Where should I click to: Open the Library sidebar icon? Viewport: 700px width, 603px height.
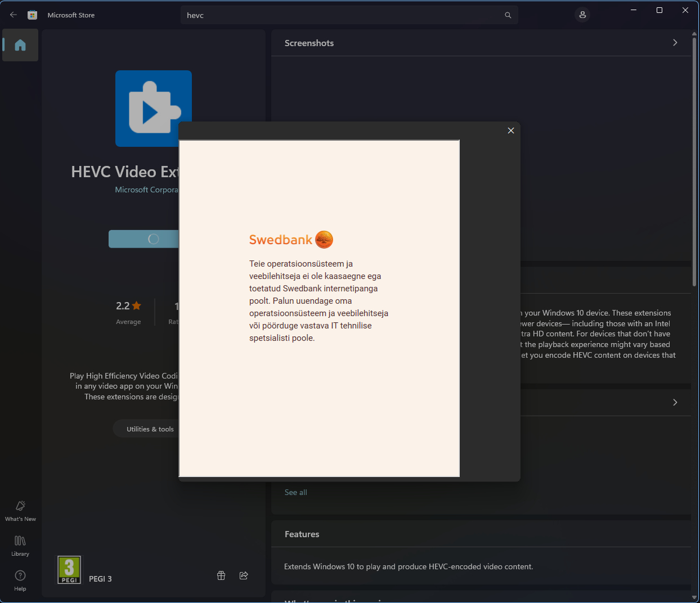pos(20,545)
